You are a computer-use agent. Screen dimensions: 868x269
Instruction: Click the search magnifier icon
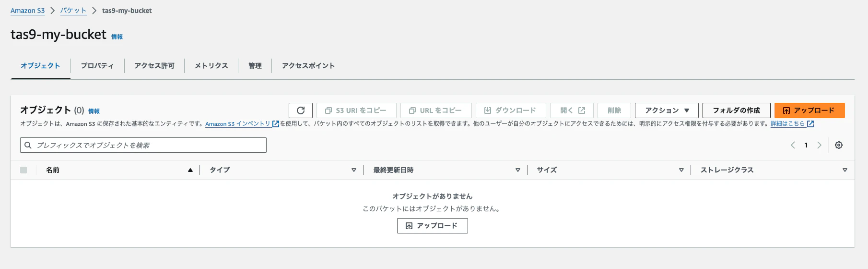[x=28, y=145]
